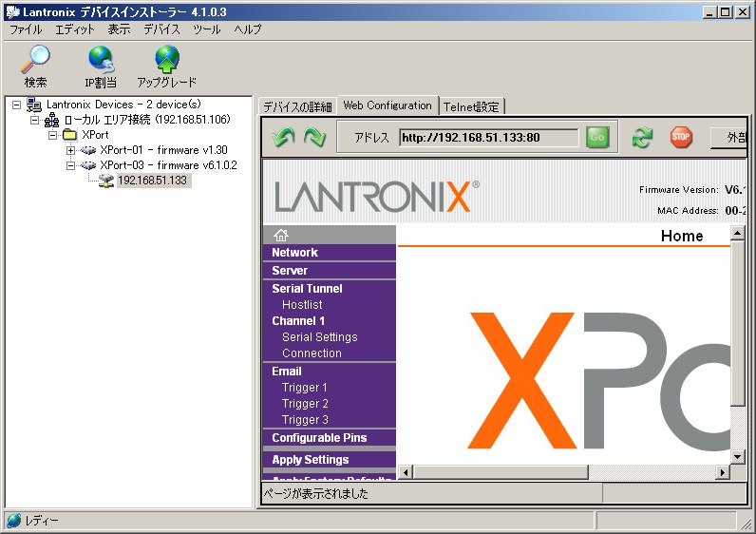Viewport: 756px width, 534px height.
Task: Open the Hostlist link
Action: pyautogui.click(x=302, y=305)
